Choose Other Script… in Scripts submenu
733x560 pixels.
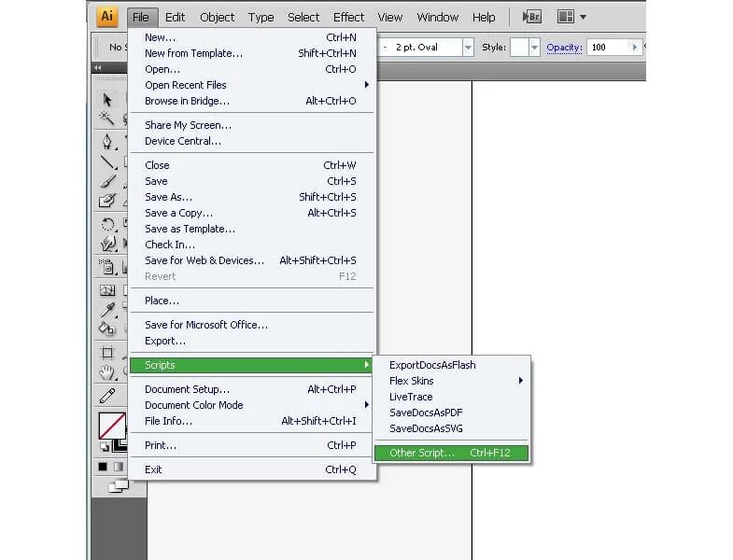452,453
